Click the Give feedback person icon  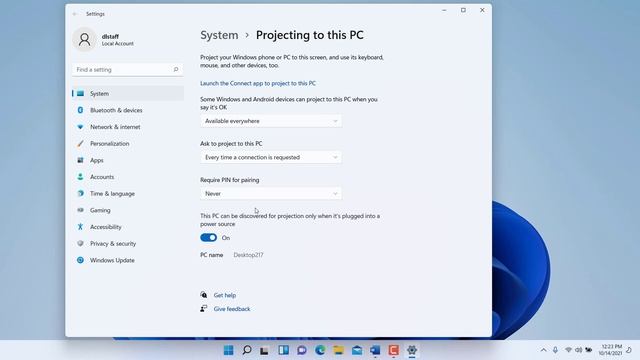(204, 309)
